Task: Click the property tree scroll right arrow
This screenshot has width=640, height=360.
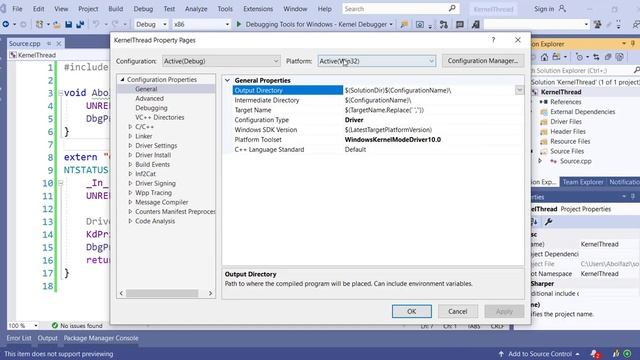Action: point(210,293)
